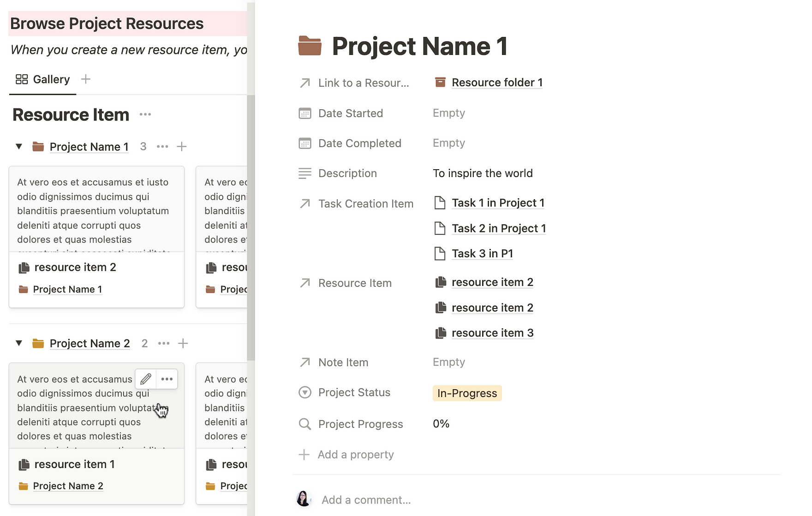812x516 pixels.
Task: Click the Add a comment field
Action: (366, 500)
